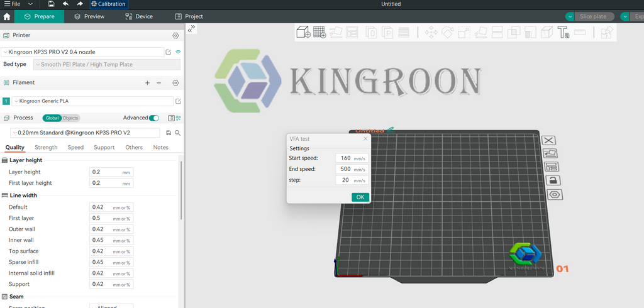Click the plate arrange icon
The image size is (644, 308).
coord(551,167)
